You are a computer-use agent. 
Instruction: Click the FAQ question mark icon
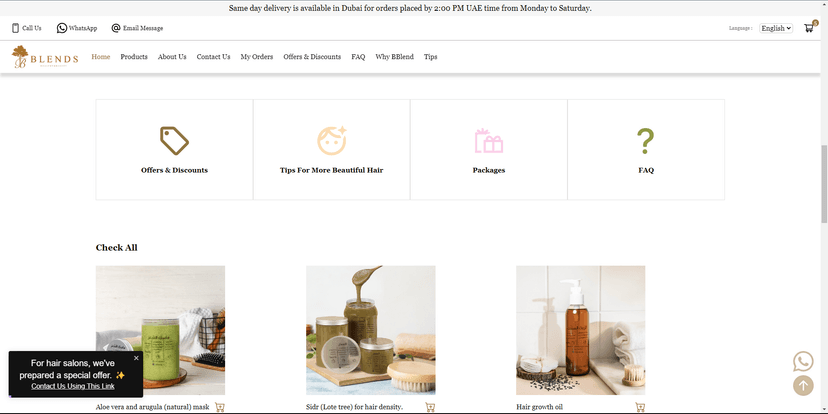pos(646,141)
